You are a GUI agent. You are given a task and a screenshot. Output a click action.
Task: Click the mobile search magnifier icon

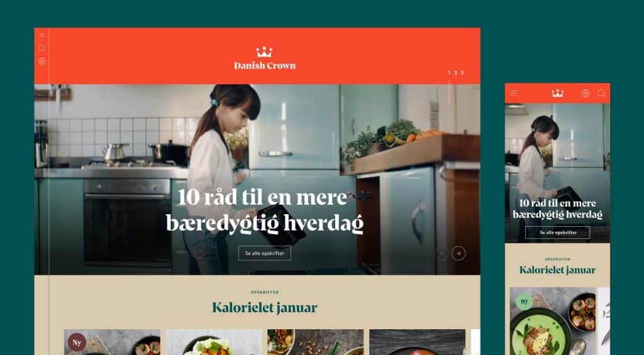coord(601,93)
